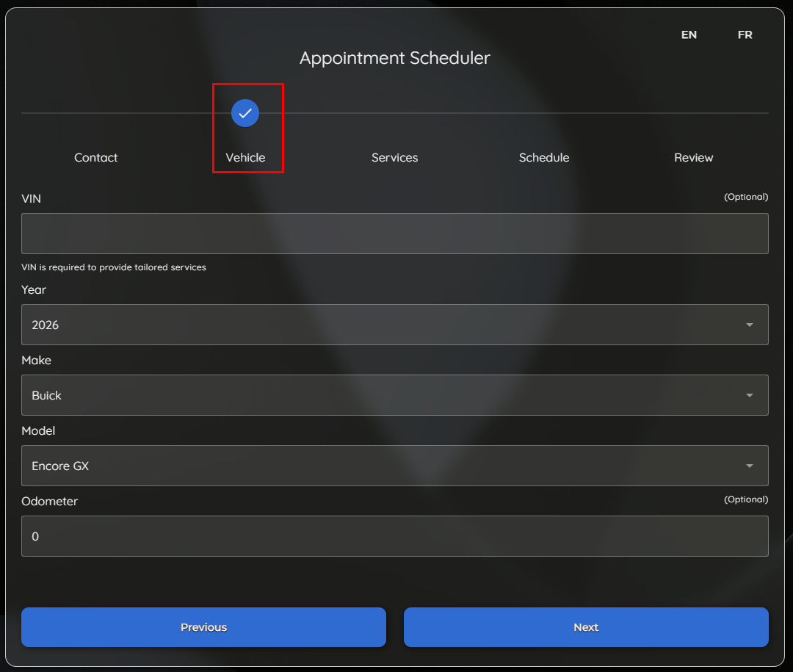Click the VIN helper text below the field
This screenshot has height=672, width=793.
tap(114, 267)
